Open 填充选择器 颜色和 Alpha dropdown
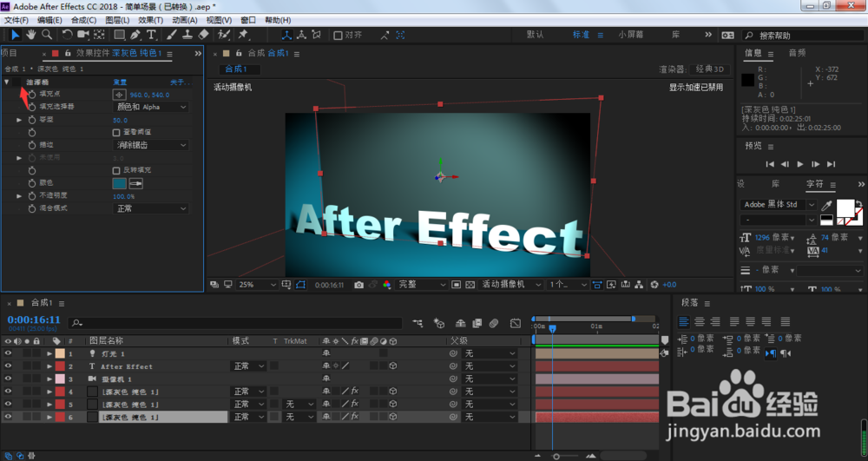This screenshot has height=461, width=868. click(150, 107)
